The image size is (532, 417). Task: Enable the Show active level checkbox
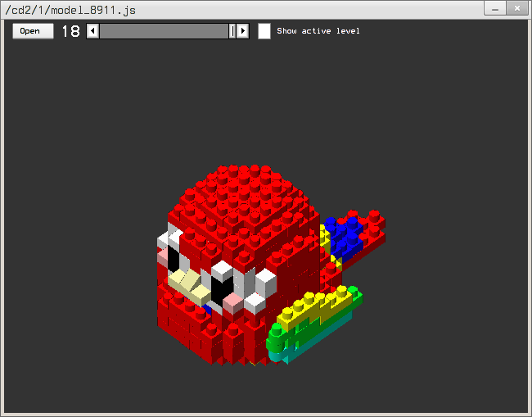pyautogui.click(x=264, y=31)
